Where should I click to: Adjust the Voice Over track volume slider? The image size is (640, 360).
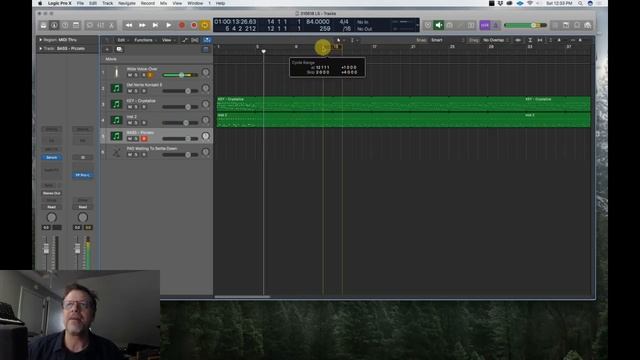[x=180, y=75]
